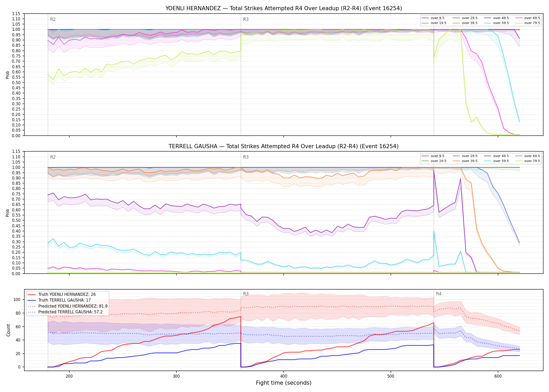Select 'Truth TERRELL GAUSHA: 17' legend text
Screen dimensions: 549x392
point(65,300)
